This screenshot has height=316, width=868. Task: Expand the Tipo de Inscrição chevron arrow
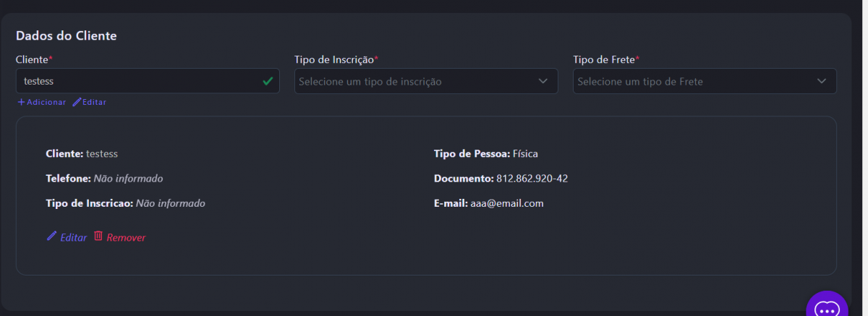point(543,81)
